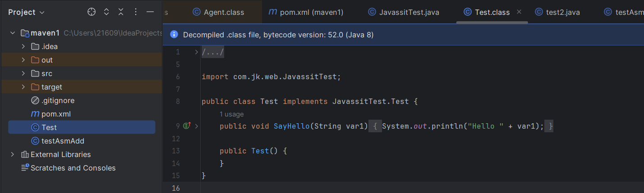Click the Expand Selected icon in Project toolbar
Image resolution: width=644 pixels, height=193 pixels.
coord(106,12)
